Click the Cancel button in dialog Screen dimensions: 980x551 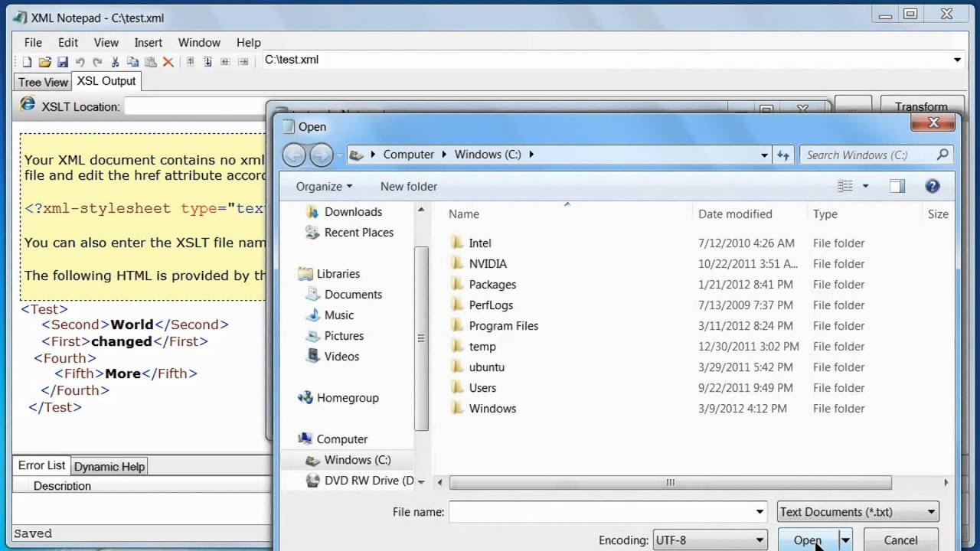coord(900,540)
